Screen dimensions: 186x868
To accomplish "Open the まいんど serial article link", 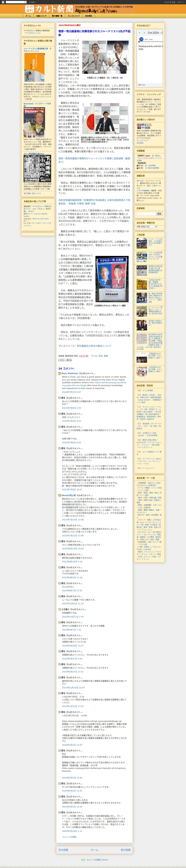I will point(140,181).
